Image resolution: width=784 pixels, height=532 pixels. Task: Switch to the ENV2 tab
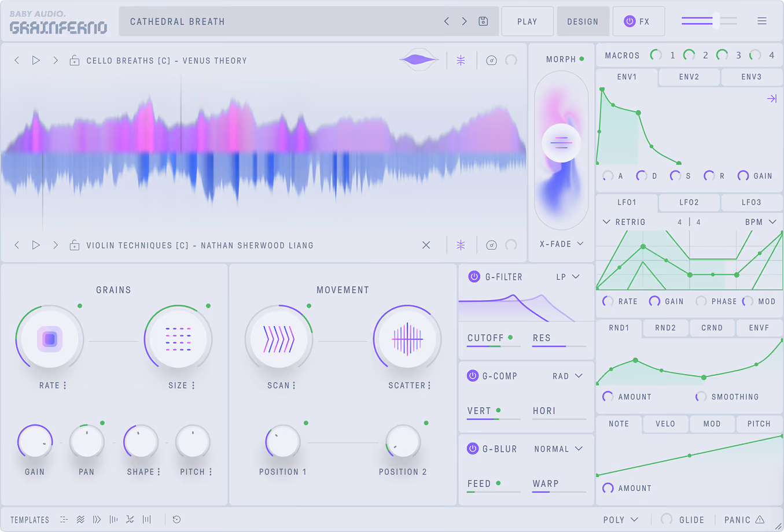click(x=689, y=77)
